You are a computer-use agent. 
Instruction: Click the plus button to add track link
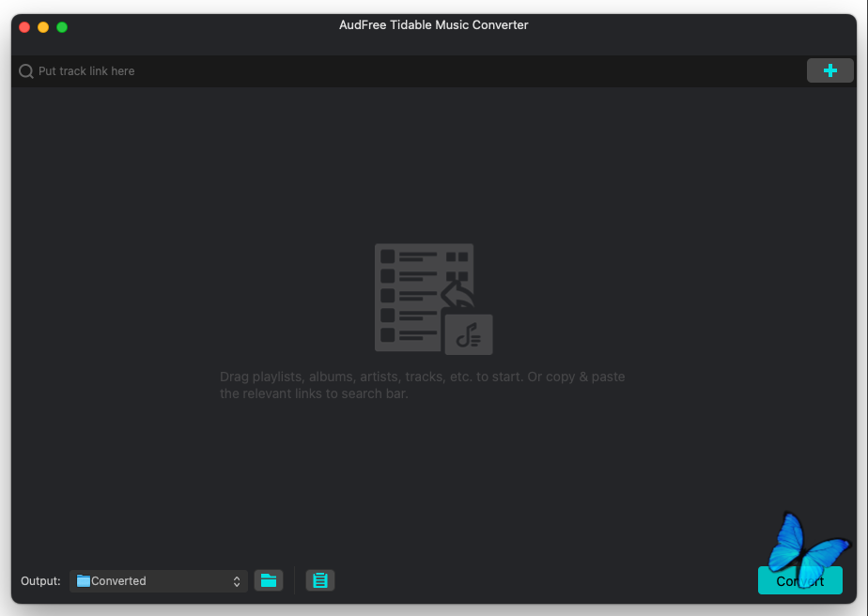(x=829, y=70)
